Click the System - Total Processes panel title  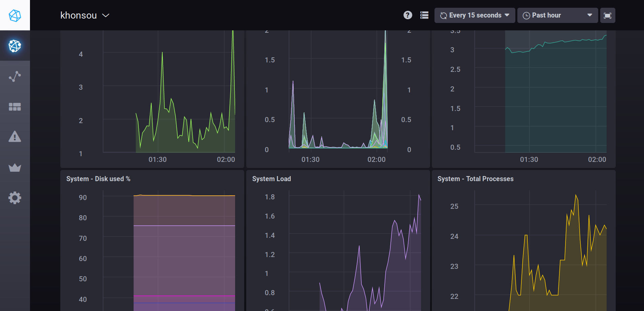point(475,179)
